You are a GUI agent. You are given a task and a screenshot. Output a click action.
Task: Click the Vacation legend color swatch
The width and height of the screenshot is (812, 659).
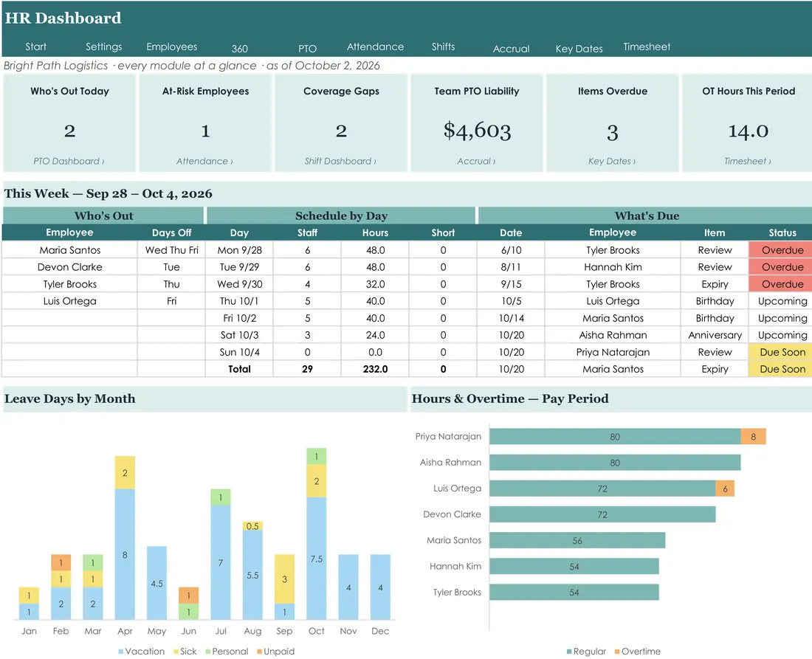tap(120, 651)
